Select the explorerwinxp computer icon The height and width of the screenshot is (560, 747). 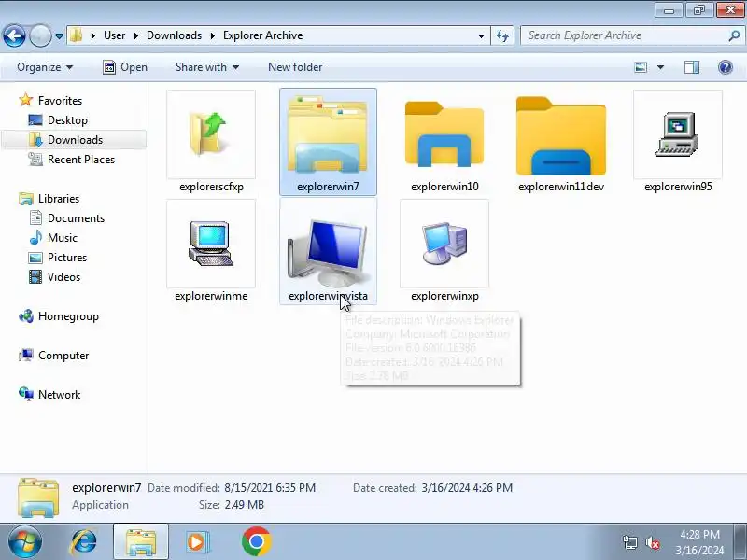444,244
